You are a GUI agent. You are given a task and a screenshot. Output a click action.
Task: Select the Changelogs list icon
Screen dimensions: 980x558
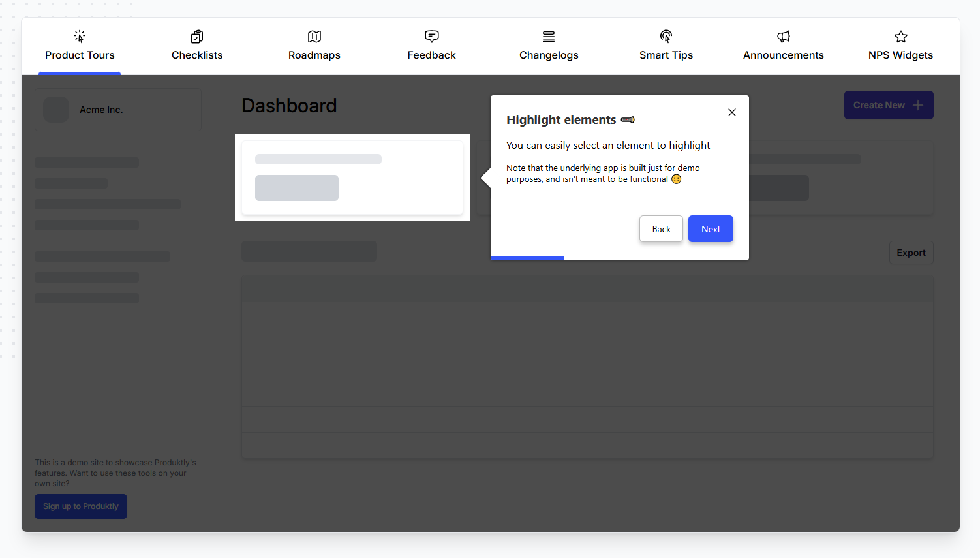[548, 36]
